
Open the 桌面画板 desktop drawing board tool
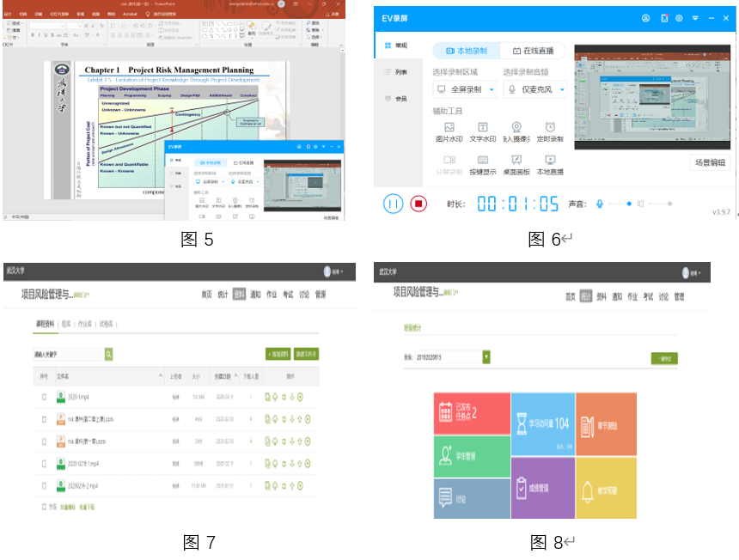(516, 160)
